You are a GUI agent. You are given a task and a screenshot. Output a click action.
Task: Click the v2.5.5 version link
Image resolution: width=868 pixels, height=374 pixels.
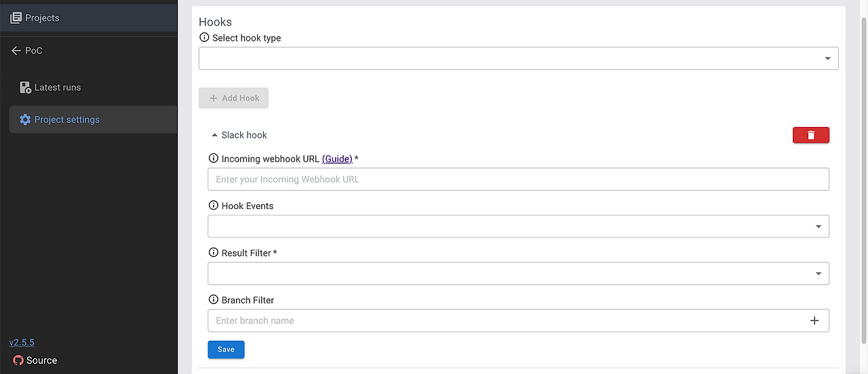pyautogui.click(x=22, y=343)
